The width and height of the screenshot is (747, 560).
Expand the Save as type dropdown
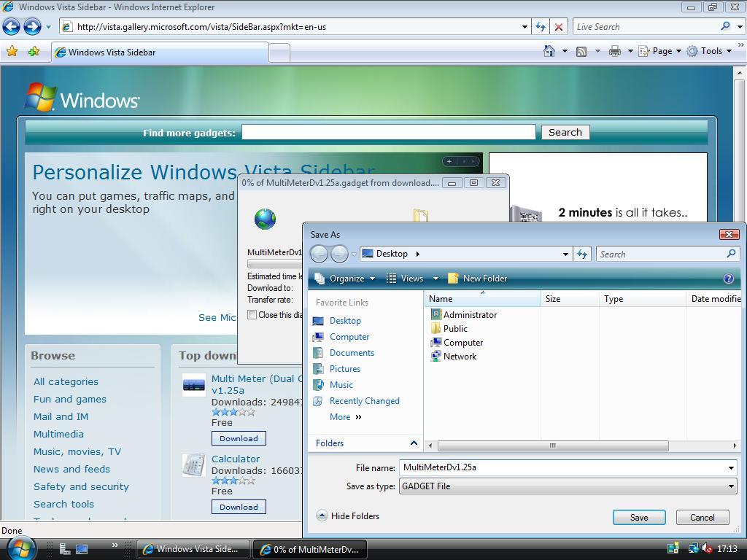pyautogui.click(x=731, y=486)
